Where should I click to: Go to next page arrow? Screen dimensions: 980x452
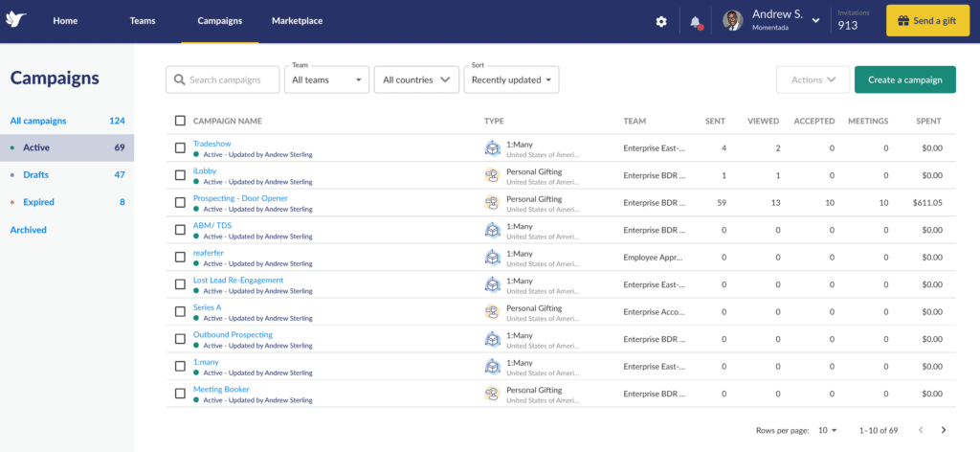click(944, 430)
